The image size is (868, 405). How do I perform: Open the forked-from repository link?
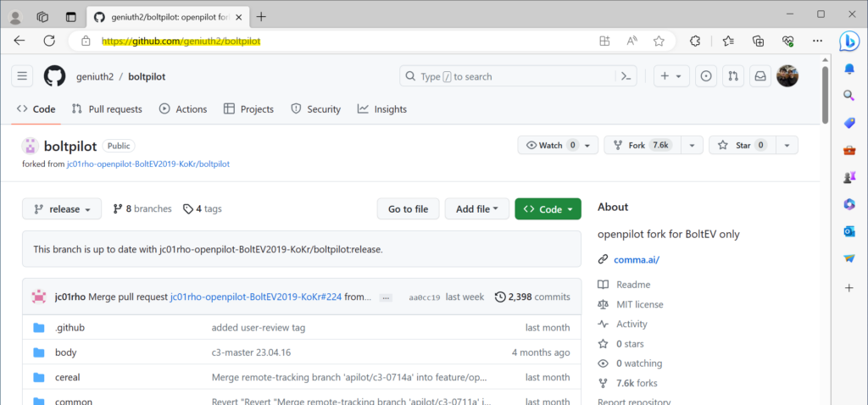pos(148,164)
